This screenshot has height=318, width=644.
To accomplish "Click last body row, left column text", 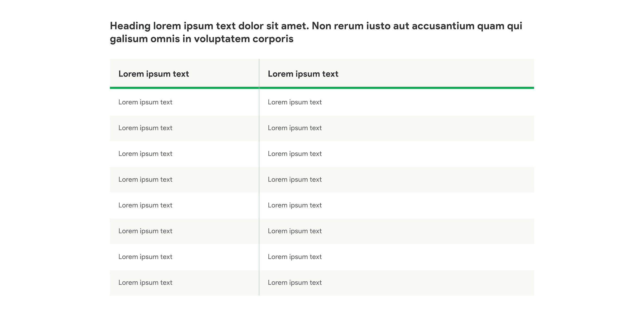I will point(145,283).
